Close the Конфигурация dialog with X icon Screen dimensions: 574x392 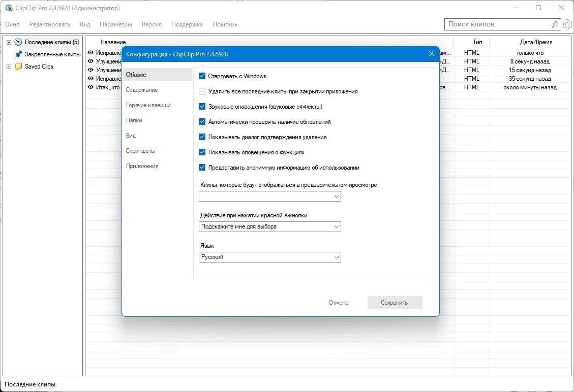click(432, 54)
